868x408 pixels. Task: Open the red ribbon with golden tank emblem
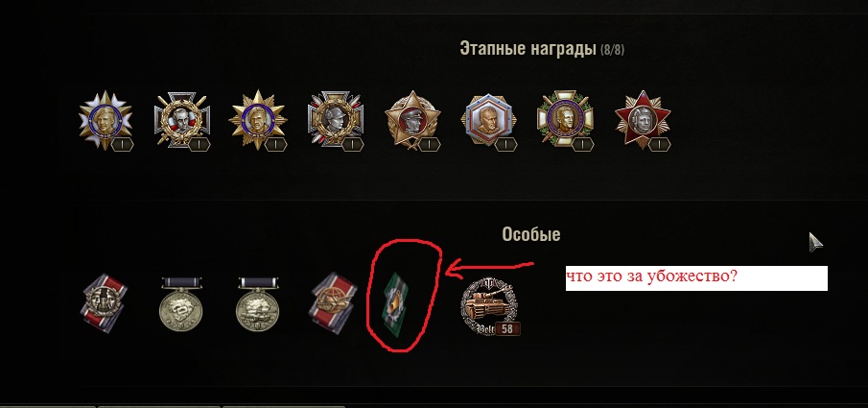(x=333, y=303)
